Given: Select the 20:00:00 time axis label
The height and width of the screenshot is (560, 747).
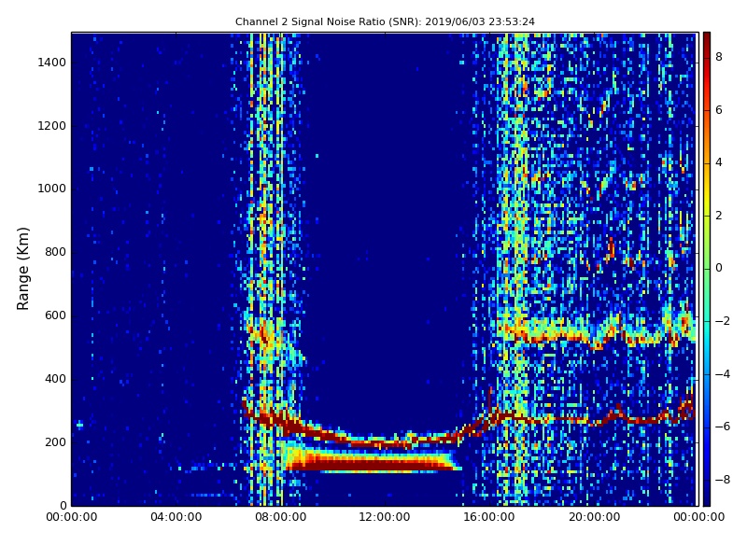Looking at the screenshot, I should [x=594, y=517].
